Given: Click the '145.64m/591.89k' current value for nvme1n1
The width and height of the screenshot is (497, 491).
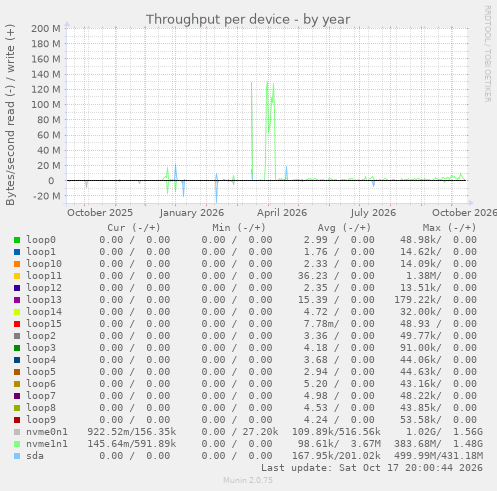Looking at the screenshot, I should click(132, 444).
